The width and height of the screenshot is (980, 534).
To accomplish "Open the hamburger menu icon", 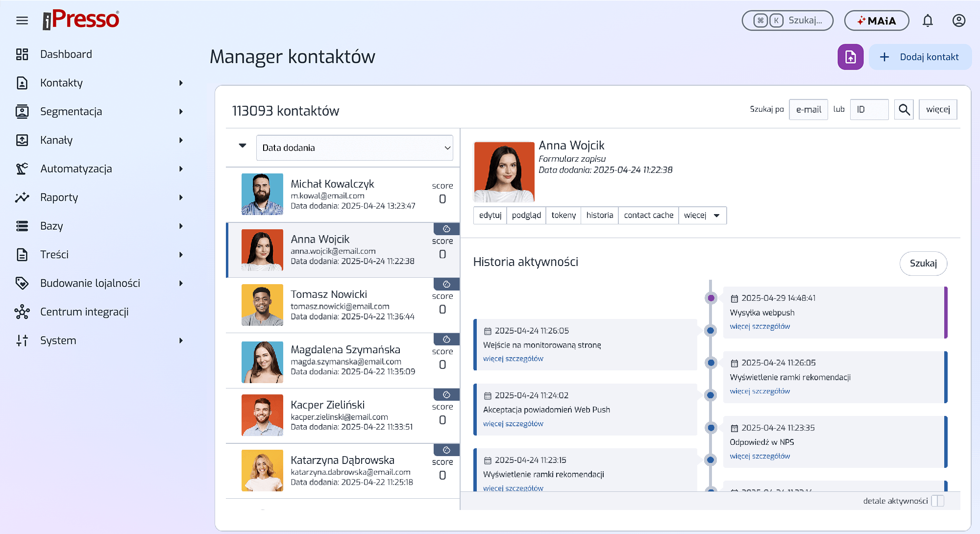I will pos(22,21).
